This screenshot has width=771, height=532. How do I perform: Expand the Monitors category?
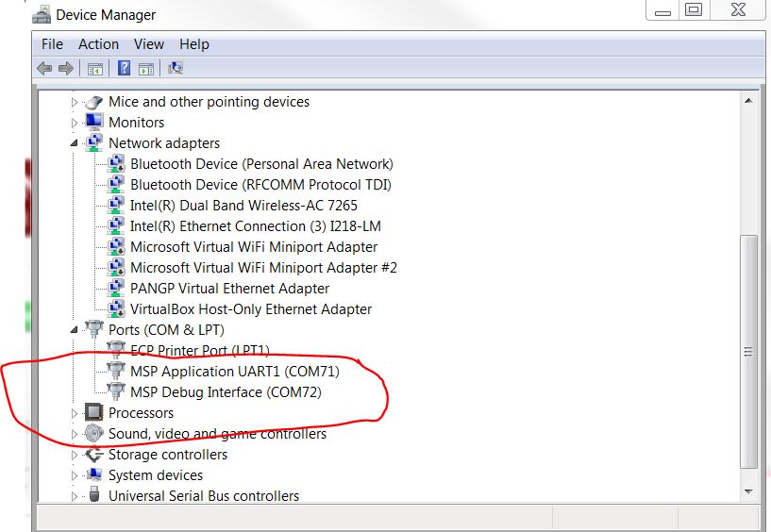(x=75, y=123)
